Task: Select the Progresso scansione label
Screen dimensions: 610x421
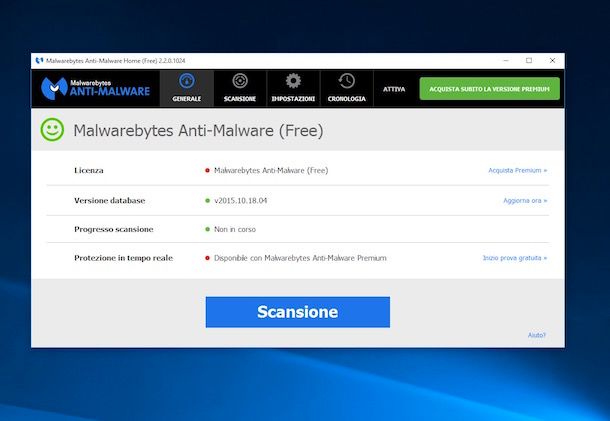Action: [x=114, y=229]
